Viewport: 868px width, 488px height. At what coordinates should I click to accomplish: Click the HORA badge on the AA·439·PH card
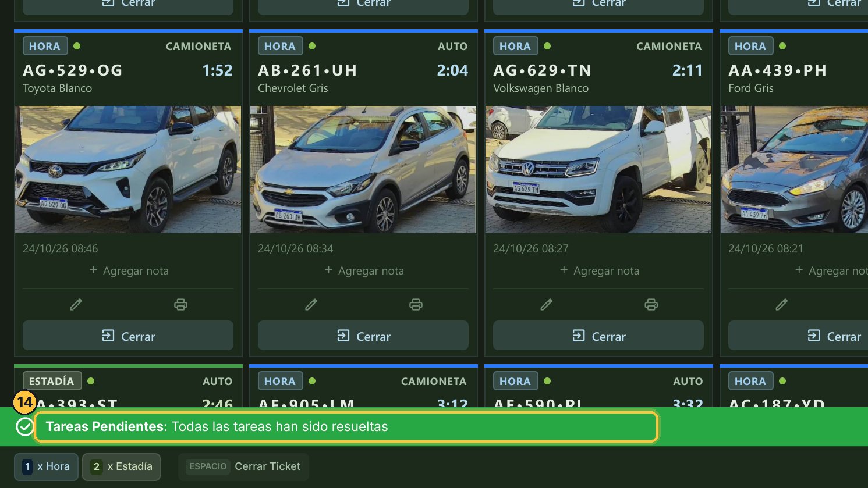pos(750,46)
